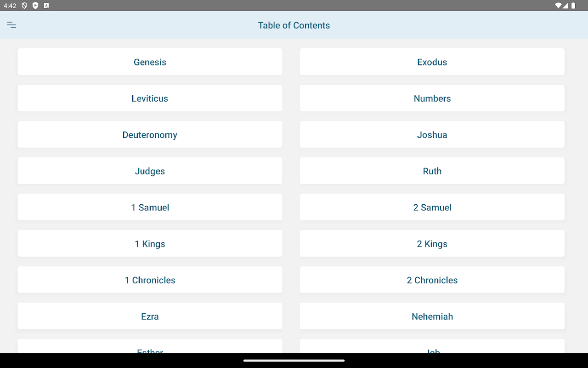Open 2 Chronicles
Screen dimensions: 588x368
pos(432,280)
